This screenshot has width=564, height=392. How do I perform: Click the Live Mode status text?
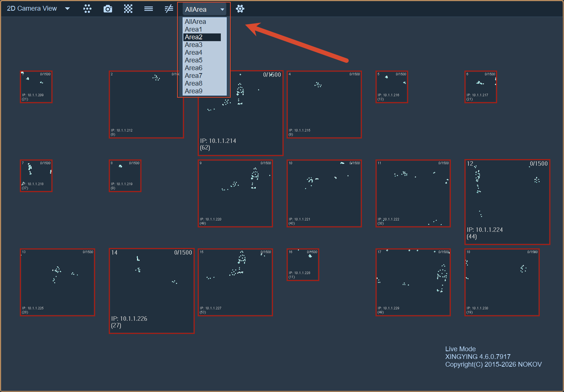coord(460,349)
